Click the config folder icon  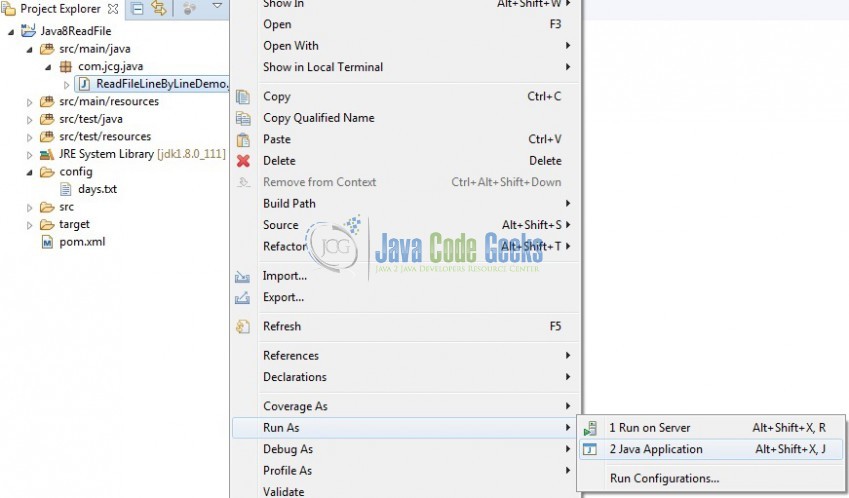click(47, 172)
